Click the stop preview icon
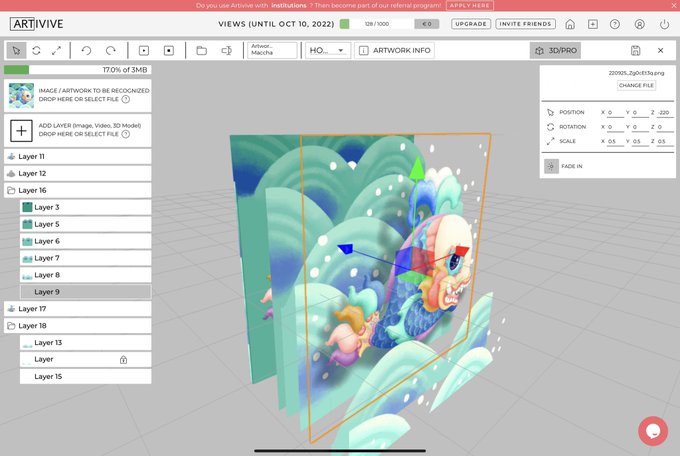The width and height of the screenshot is (680, 456). point(169,51)
